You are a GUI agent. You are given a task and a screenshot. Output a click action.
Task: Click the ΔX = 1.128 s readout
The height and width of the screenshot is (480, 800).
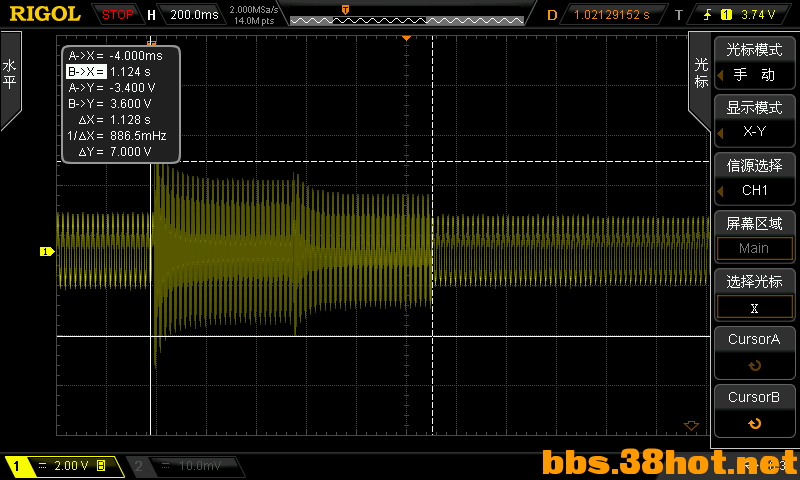[x=114, y=120]
